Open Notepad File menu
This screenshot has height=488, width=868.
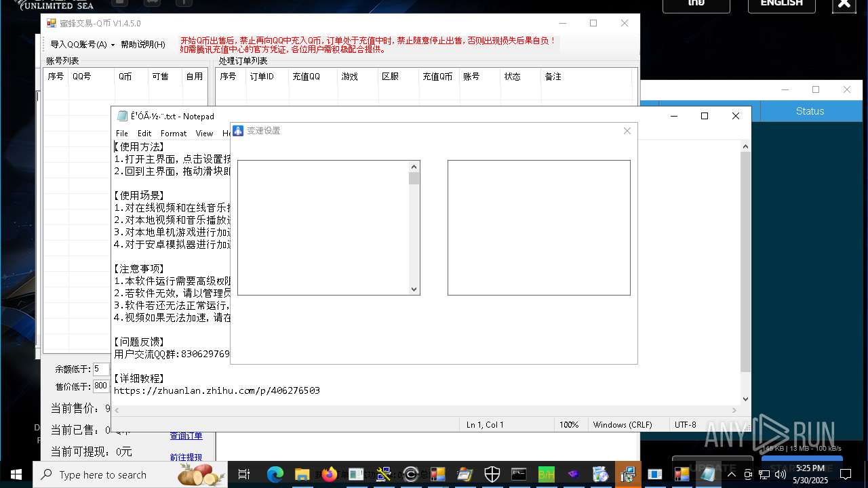122,134
